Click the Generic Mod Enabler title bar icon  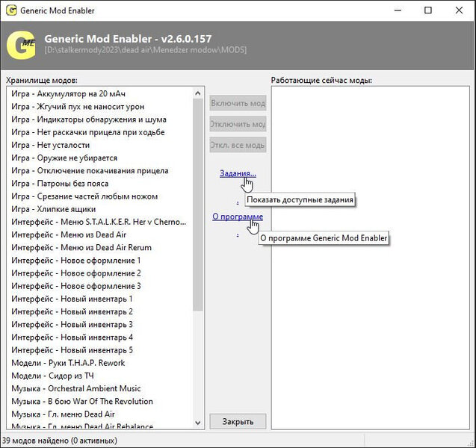tap(11, 11)
